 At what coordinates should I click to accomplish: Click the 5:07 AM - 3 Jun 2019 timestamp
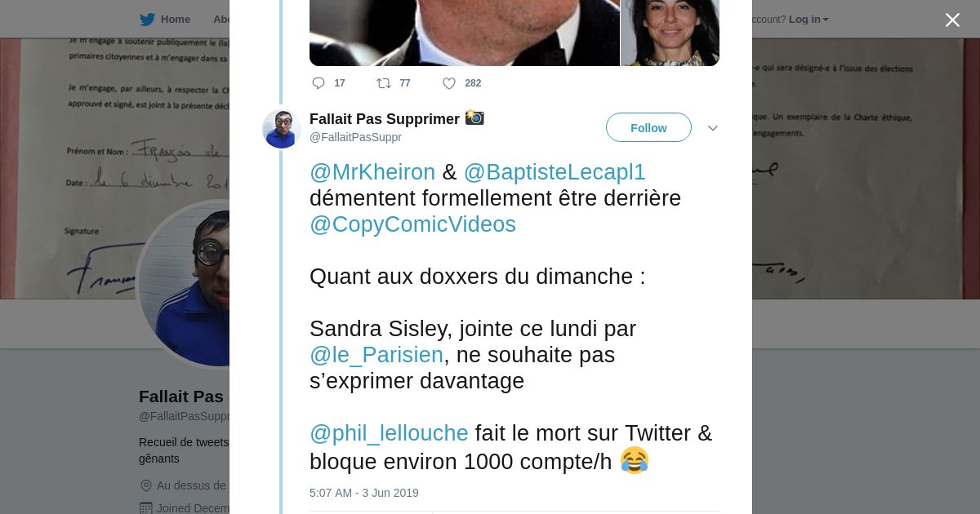(364, 493)
